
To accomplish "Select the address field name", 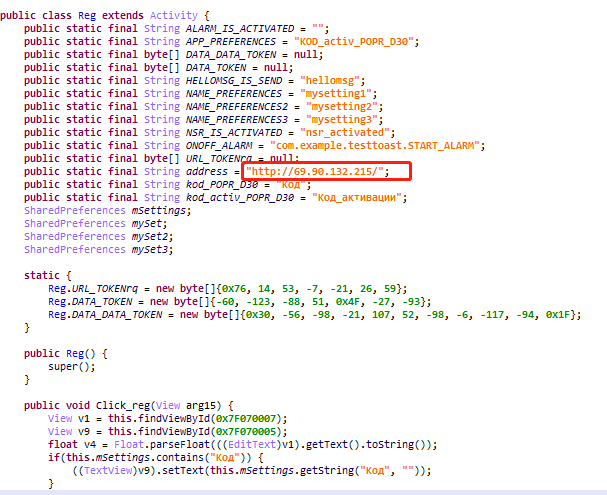I will [x=207, y=171].
